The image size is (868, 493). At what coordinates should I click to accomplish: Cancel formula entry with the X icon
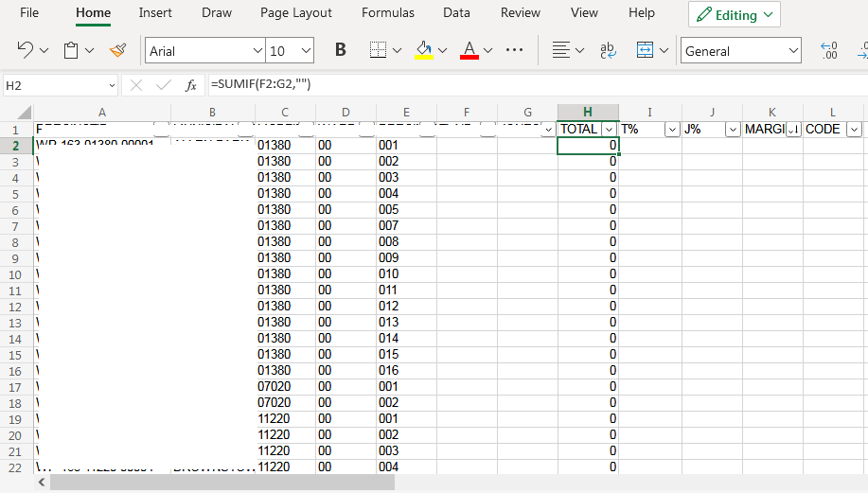pos(136,85)
